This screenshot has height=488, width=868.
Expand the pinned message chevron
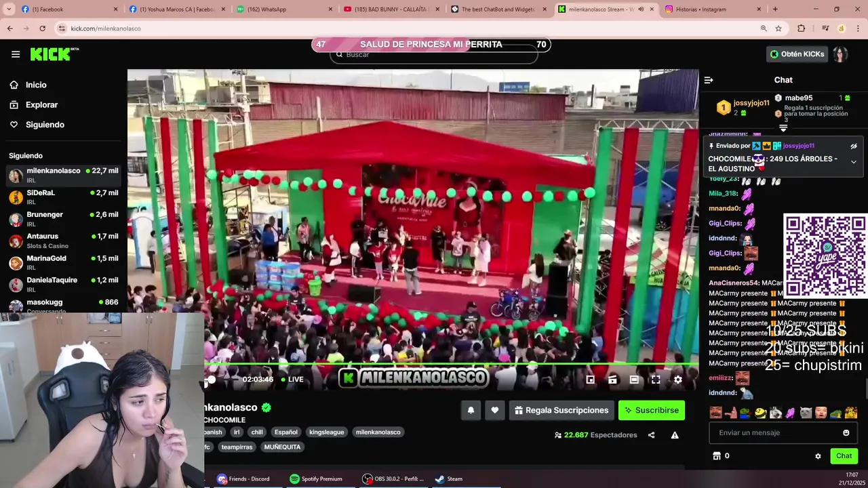coord(854,162)
